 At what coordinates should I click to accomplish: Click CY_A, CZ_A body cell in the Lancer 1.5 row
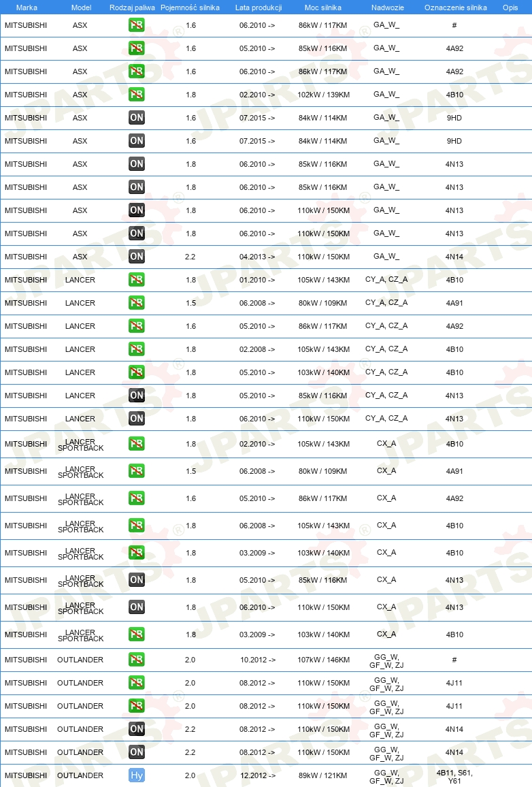(386, 303)
